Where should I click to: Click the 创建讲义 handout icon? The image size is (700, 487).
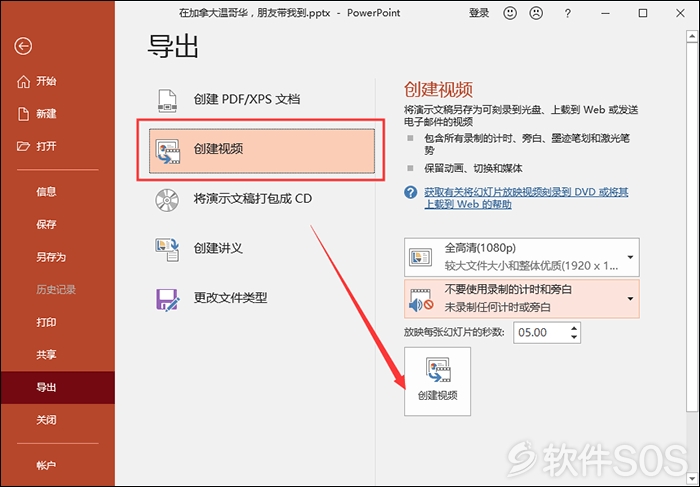click(x=167, y=250)
